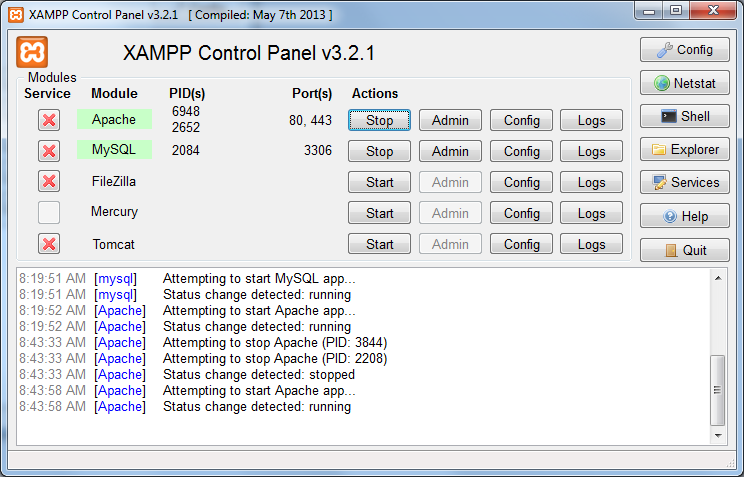The width and height of the screenshot is (744, 477).
Task: Click the MySQL module label
Action: click(114, 150)
